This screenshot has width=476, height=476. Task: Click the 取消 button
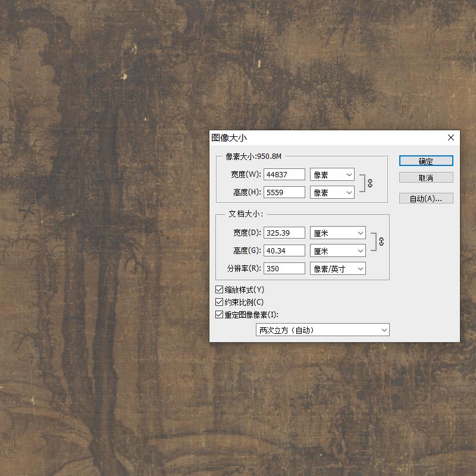(426, 177)
